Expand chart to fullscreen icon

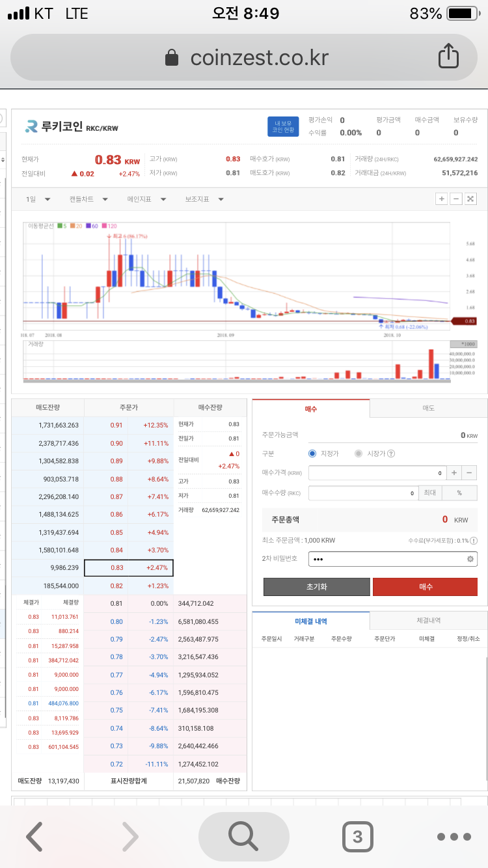tap(471, 198)
